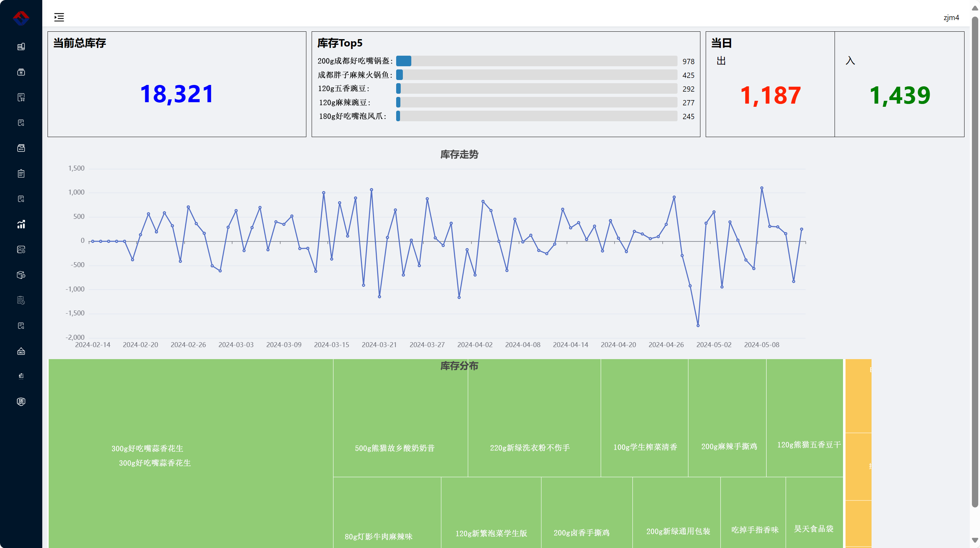This screenshot has width=980, height=548.
Task: Click the 库存Top5 heading
Action: click(x=340, y=43)
